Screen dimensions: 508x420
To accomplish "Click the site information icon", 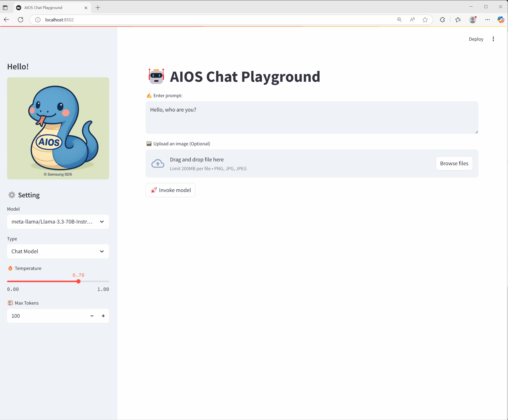I will click(38, 20).
